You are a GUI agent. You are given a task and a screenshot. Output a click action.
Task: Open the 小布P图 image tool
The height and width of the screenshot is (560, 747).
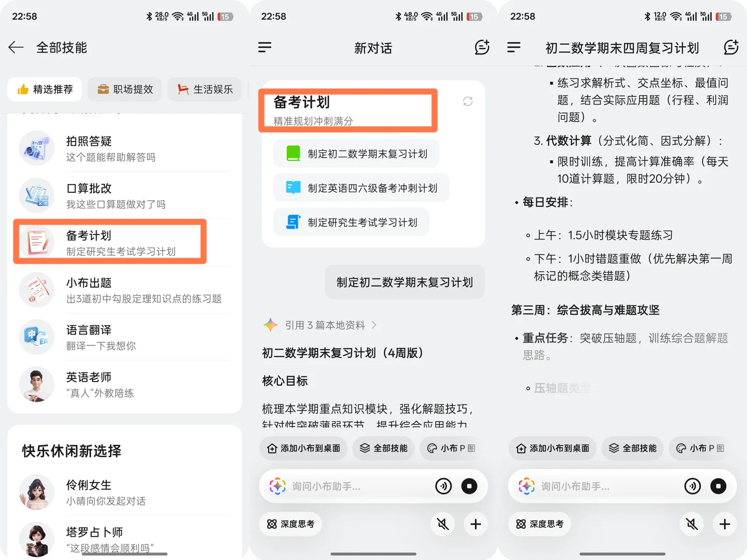[x=450, y=448]
